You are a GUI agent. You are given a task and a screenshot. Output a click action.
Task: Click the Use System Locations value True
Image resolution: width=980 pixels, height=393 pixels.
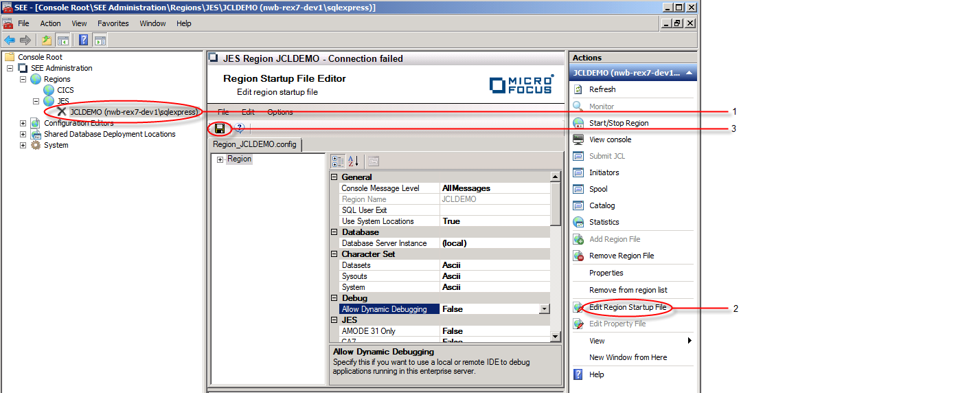[494, 221]
